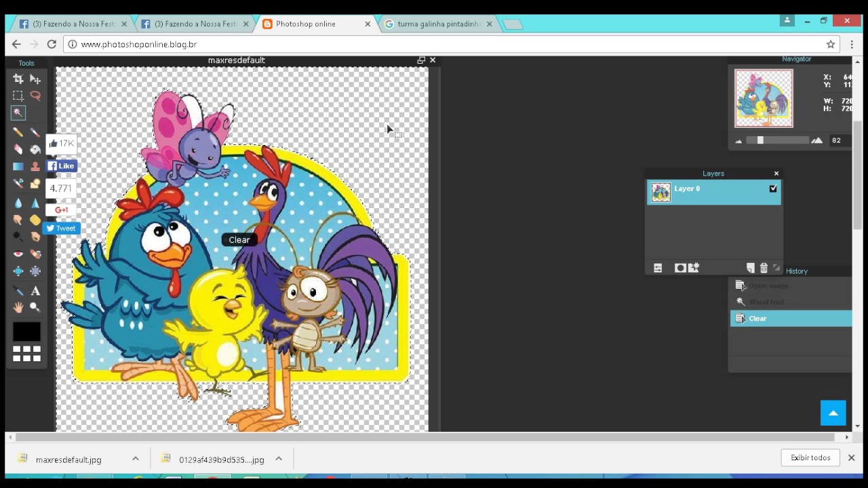
Task: Select the Crop tool
Action: pos(18,79)
